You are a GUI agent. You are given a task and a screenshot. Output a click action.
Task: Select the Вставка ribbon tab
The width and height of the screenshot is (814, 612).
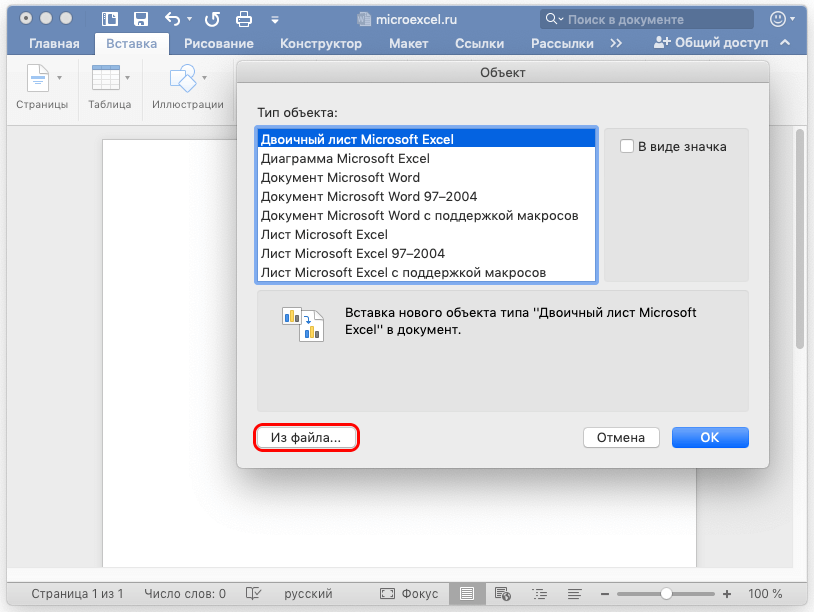[131, 44]
